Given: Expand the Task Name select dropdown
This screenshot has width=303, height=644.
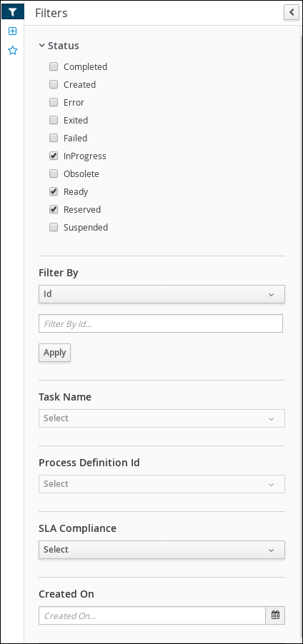Looking at the screenshot, I should tap(162, 418).
